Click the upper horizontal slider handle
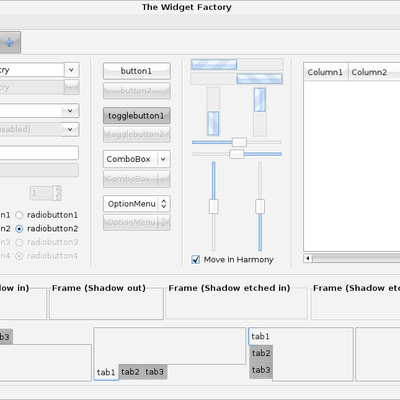The width and height of the screenshot is (400, 400). pyautogui.click(x=239, y=142)
